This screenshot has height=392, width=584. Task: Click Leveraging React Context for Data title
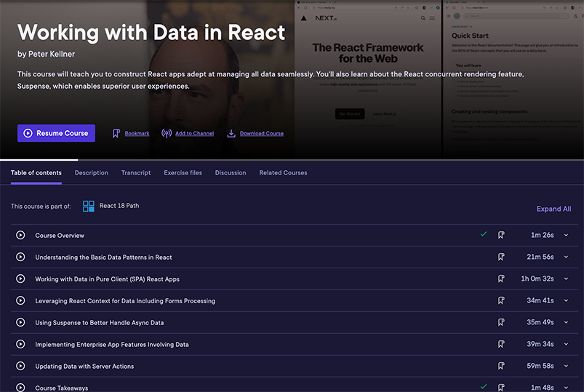click(x=125, y=300)
